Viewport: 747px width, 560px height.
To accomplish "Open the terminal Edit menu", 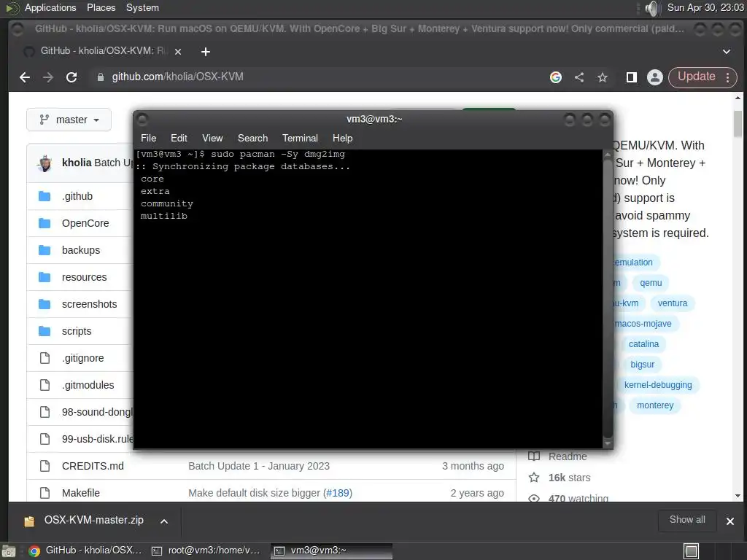I will tap(179, 138).
